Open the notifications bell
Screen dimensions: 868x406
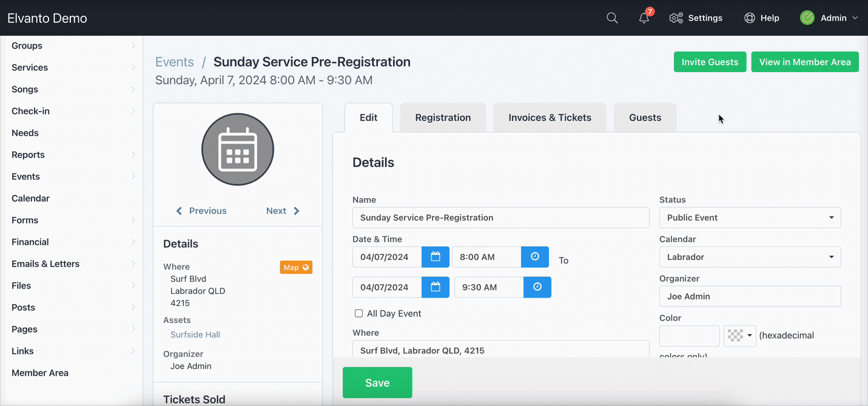click(x=644, y=18)
